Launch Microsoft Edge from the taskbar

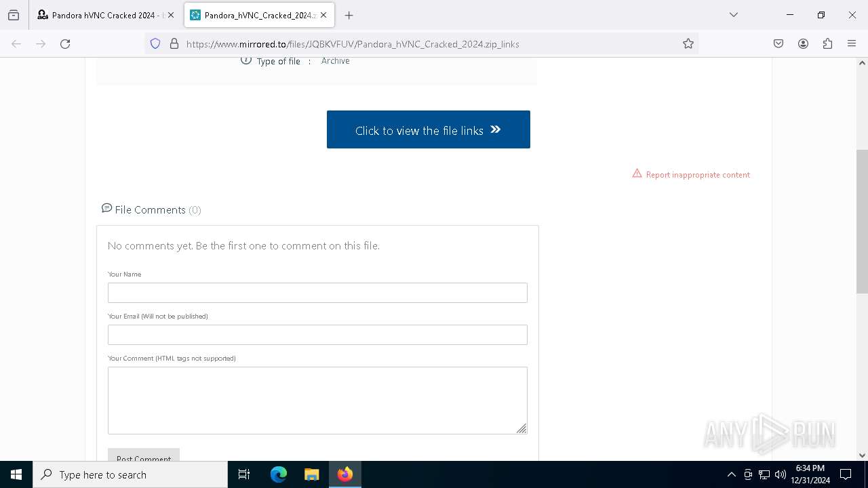279,474
